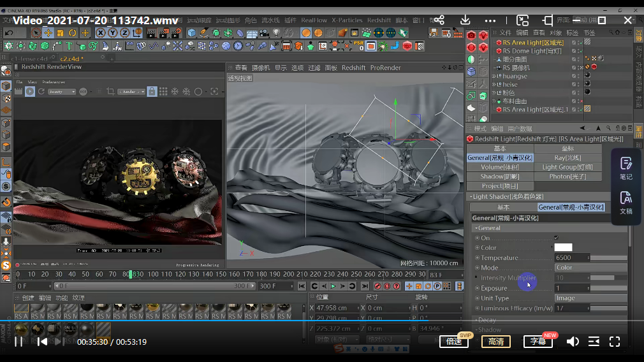644x362 pixels.
Task: Select the spline Pen tool icon
Action: coord(203,33)
